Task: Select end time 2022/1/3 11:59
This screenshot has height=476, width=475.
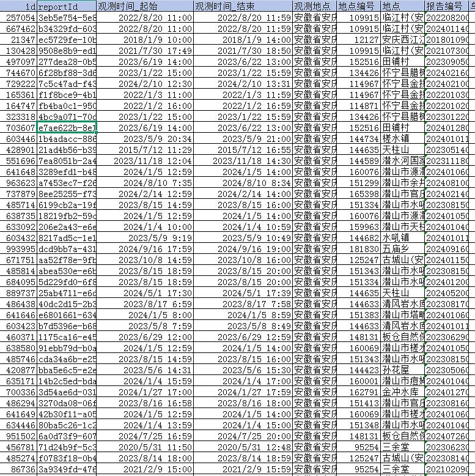Action: tap(243, 95)
